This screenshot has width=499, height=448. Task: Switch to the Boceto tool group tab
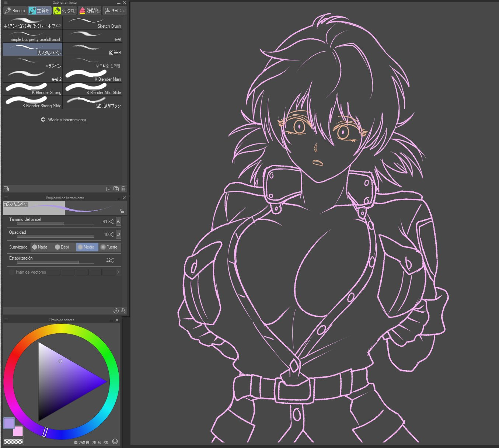coord(15,11)
